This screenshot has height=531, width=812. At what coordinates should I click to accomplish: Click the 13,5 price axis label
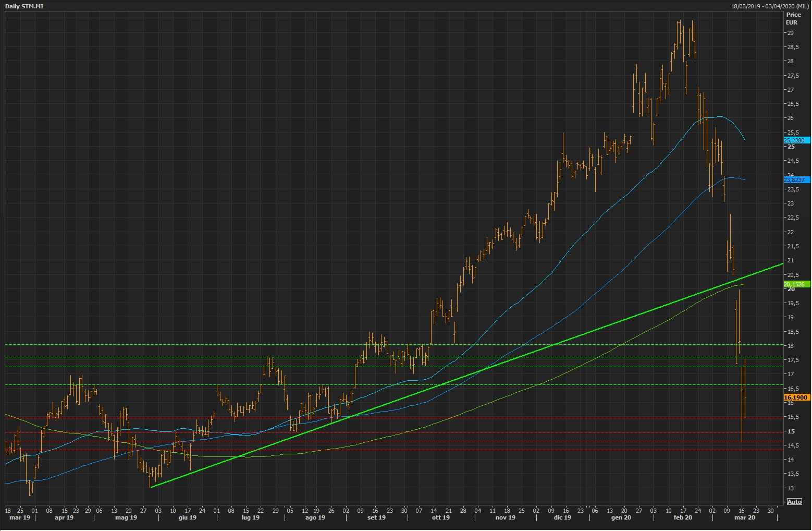[x=793, y=474]
